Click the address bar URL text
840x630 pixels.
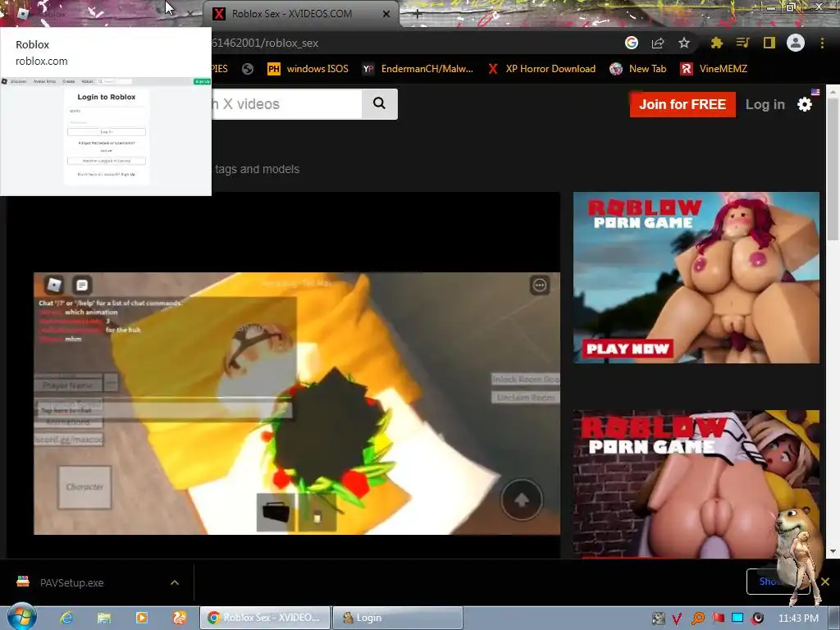[265, 43]
